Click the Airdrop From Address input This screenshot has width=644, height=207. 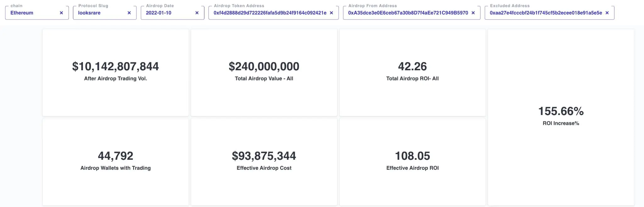408,13
